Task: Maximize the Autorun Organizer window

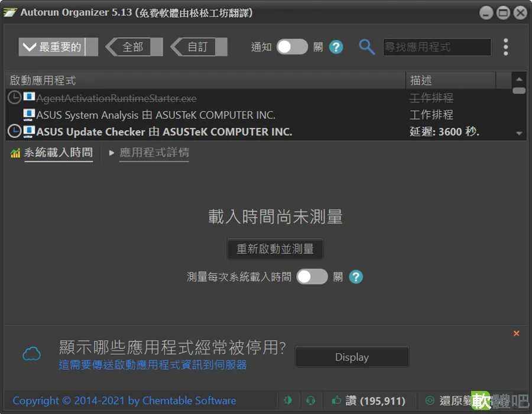Action: pyautogui.click(x=503, y=13)
